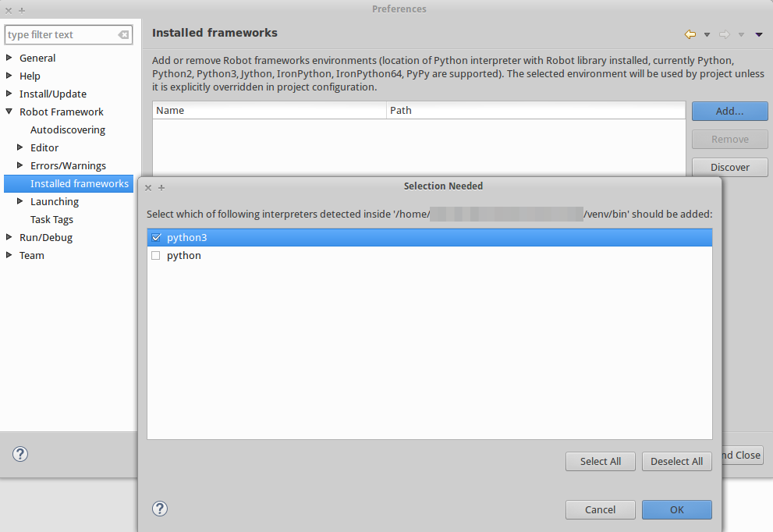Click the help icon in the Preferences window
The height and width of the screenshot is (532, 773).
(20, 454)
